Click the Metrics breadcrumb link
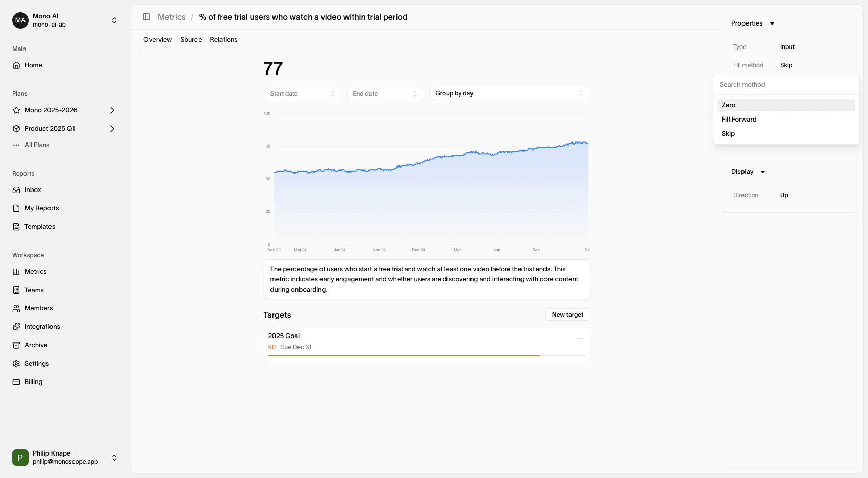Screen dimensions: 868x478 pyautogui.click(x=171, y=17)
